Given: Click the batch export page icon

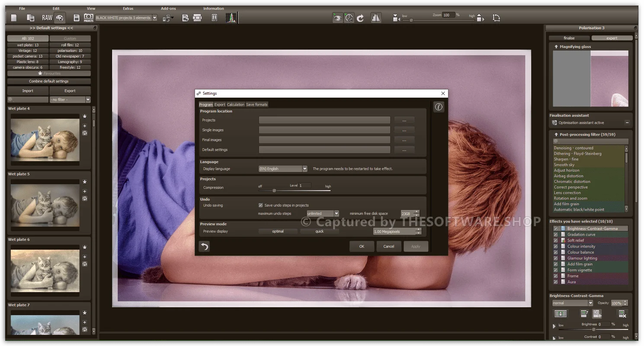Looking at the screenshot, I should pyautogui.click(x=185, y=18).
